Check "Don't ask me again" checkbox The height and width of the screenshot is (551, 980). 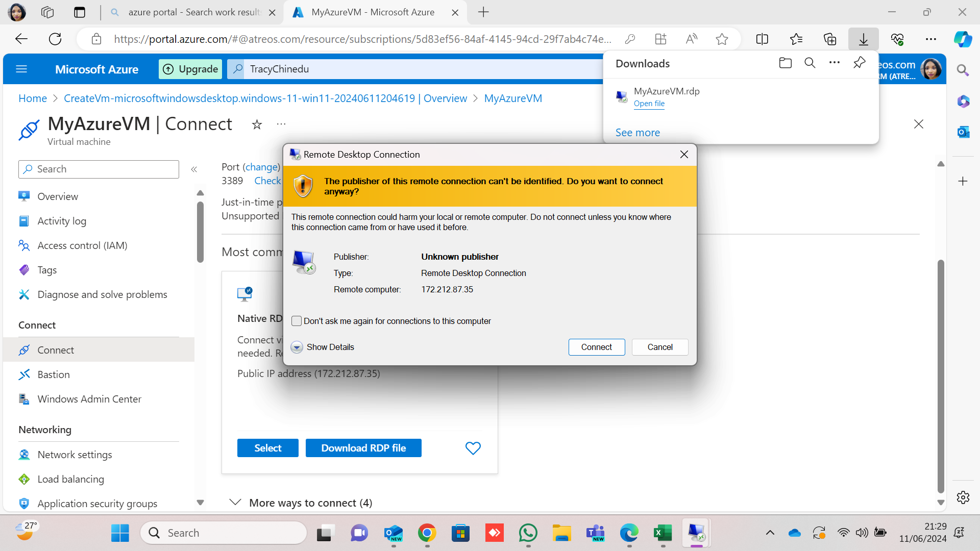297,321
